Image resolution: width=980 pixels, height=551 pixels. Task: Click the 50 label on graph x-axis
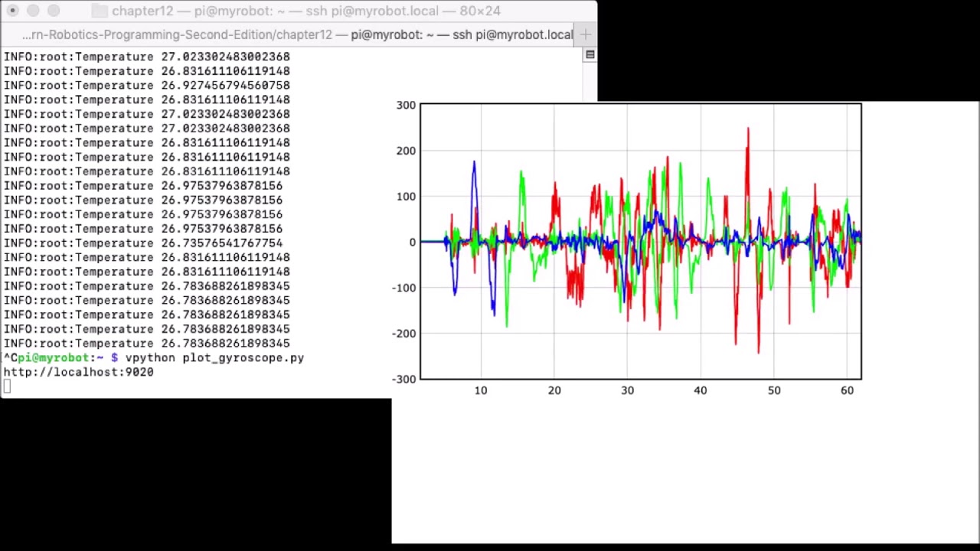[x=774, y=390]
